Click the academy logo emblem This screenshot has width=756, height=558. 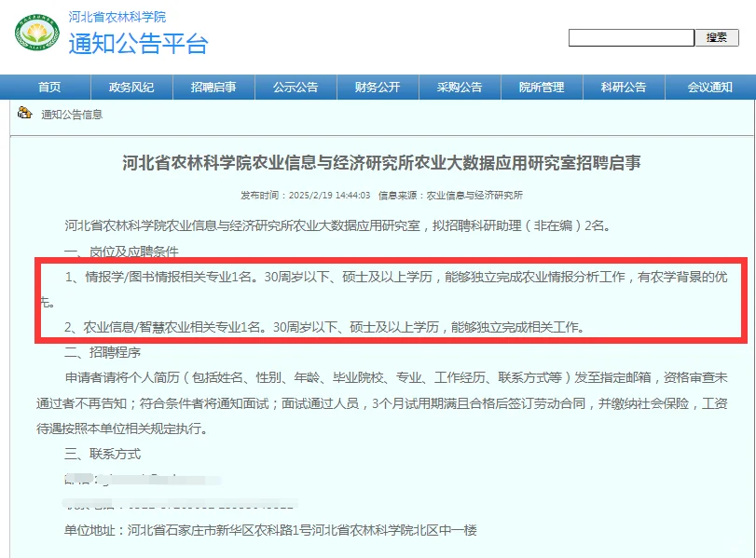(x=37, y=33)
